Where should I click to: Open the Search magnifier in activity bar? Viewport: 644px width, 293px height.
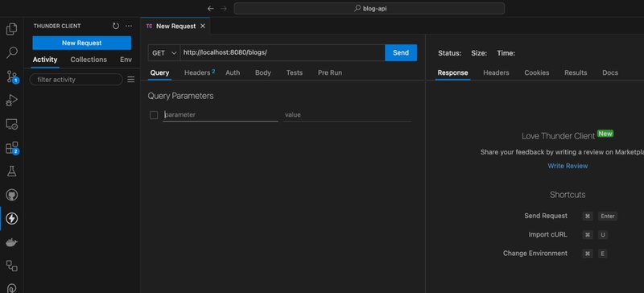pos(11,52)
